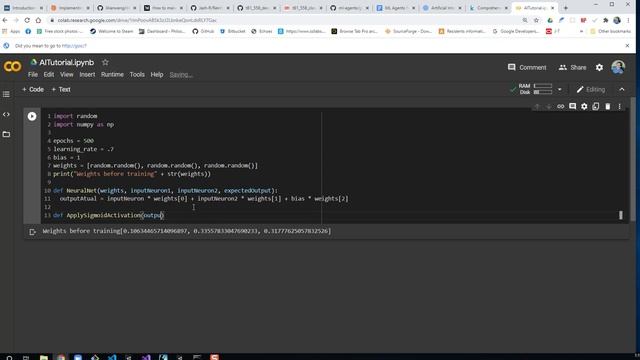Run the code cell with play button
Viewport: 640px width, 360px height.
[x=32, y=116]
